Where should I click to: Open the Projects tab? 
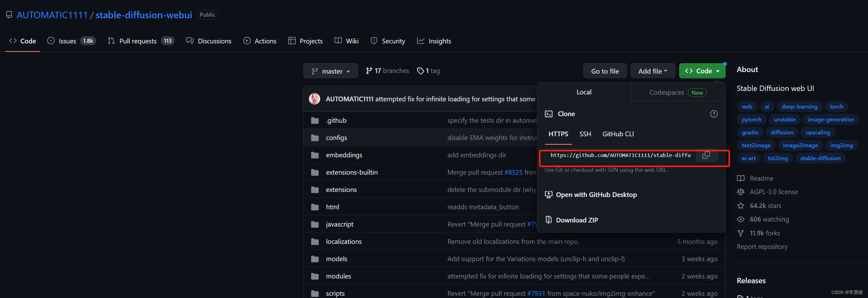pyautogui.click(x=305, y=41)
